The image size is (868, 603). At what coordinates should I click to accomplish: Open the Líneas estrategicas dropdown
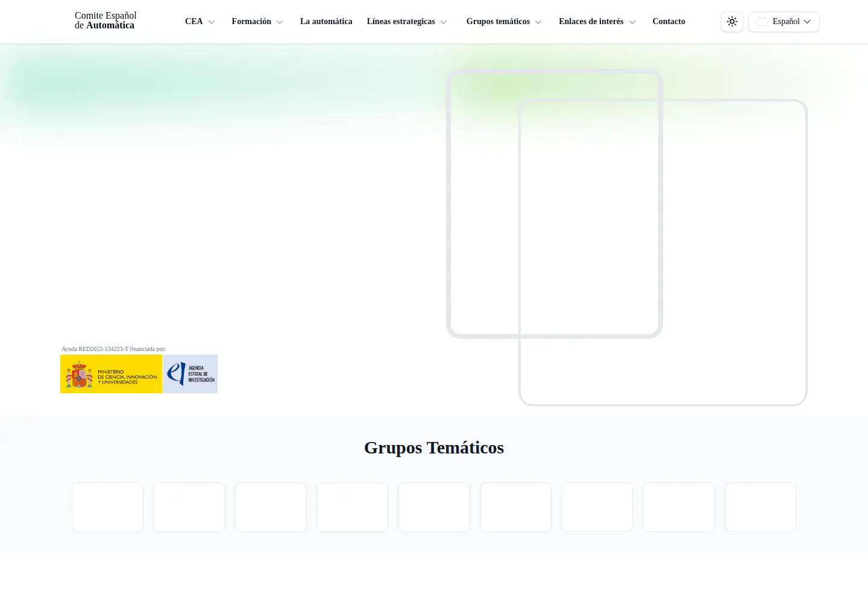(407, 22)
